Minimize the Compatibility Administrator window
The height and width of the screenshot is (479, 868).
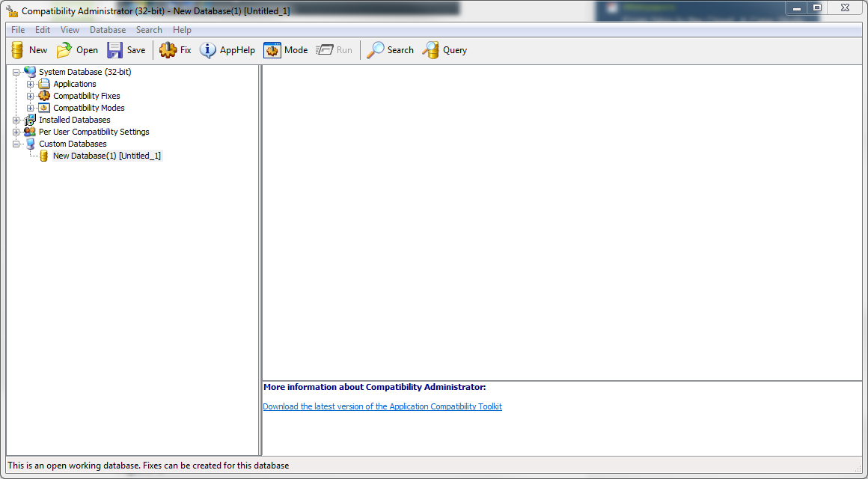797,7
